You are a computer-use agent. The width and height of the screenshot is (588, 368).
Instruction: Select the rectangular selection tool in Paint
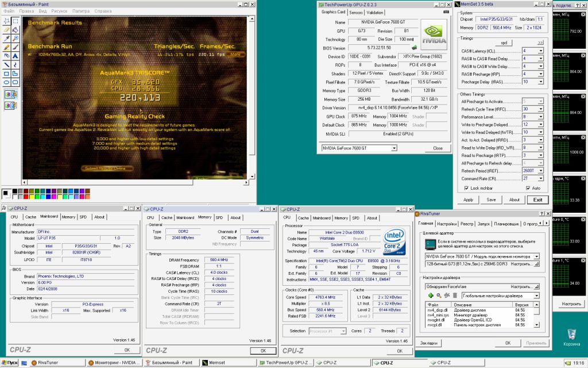point(15,21)
